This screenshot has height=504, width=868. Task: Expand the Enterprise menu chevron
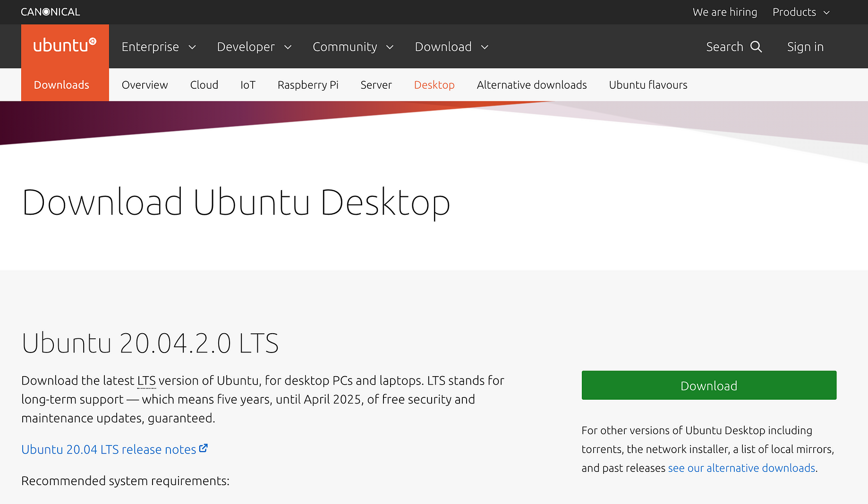coord(192,47)
